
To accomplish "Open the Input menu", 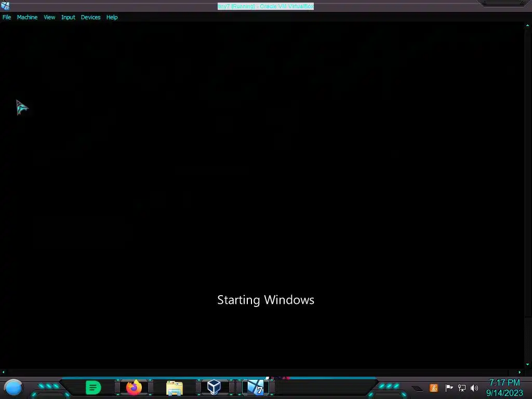I will point(68,17).
